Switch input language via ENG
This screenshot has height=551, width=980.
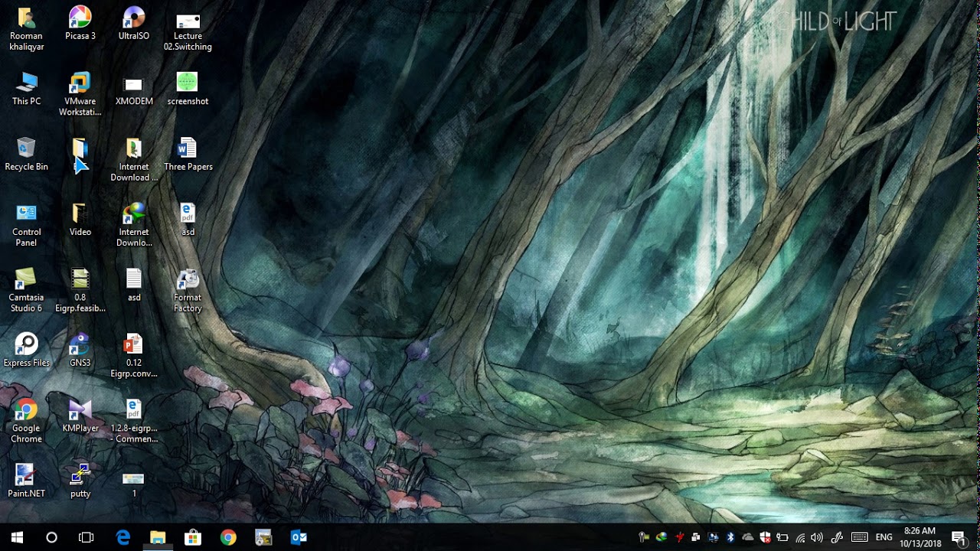tap(884, 537)
